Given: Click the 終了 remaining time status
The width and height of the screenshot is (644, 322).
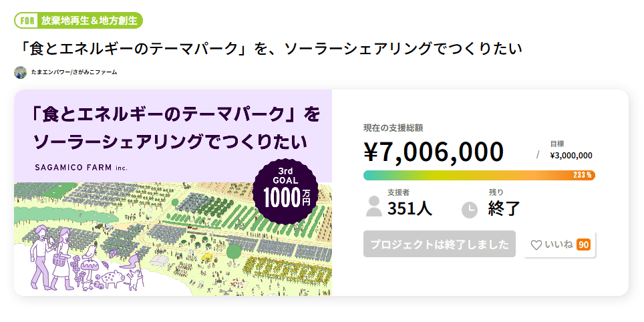Looking at the screenshot, I should pos(504,208).
